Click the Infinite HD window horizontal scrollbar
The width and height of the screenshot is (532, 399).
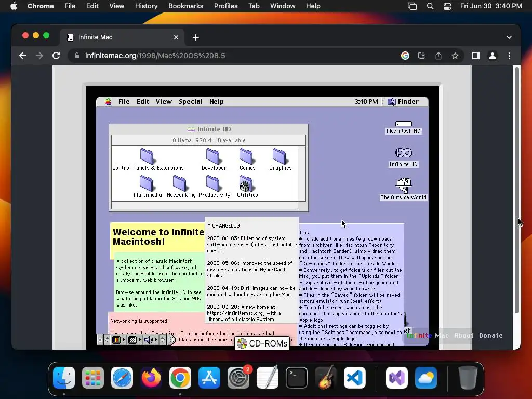(205, 205)
